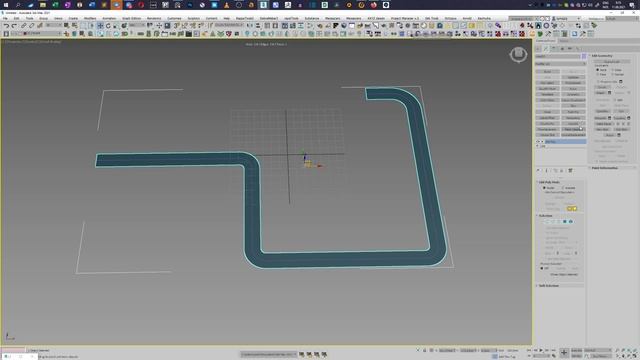
Task: Open the Modify tab in command panel
Action: 546,49
